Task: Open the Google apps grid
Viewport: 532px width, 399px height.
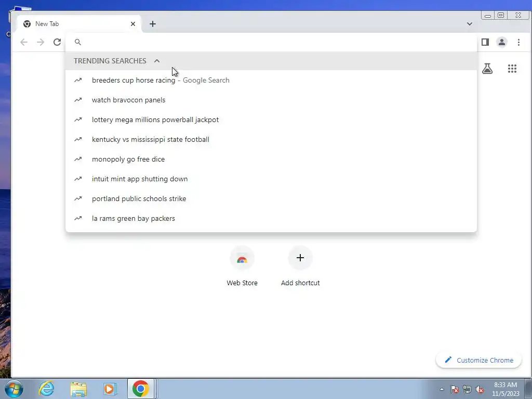Action: tap(512, 69)
